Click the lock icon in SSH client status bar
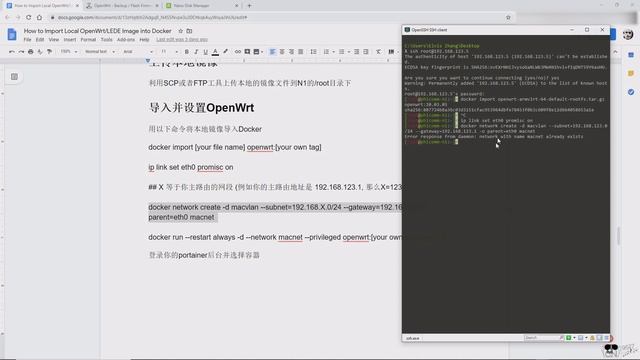Image resolution: width=640 pixels, height=360 pixels. 593,338
